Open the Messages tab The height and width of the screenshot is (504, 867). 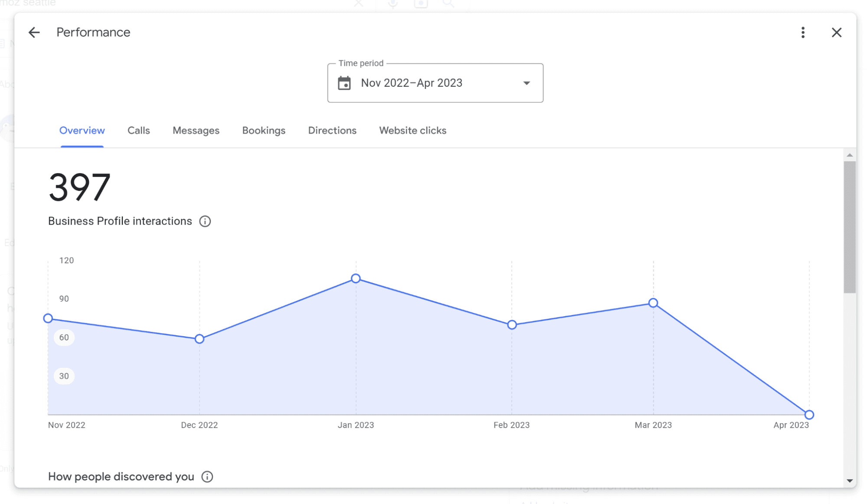196,131
